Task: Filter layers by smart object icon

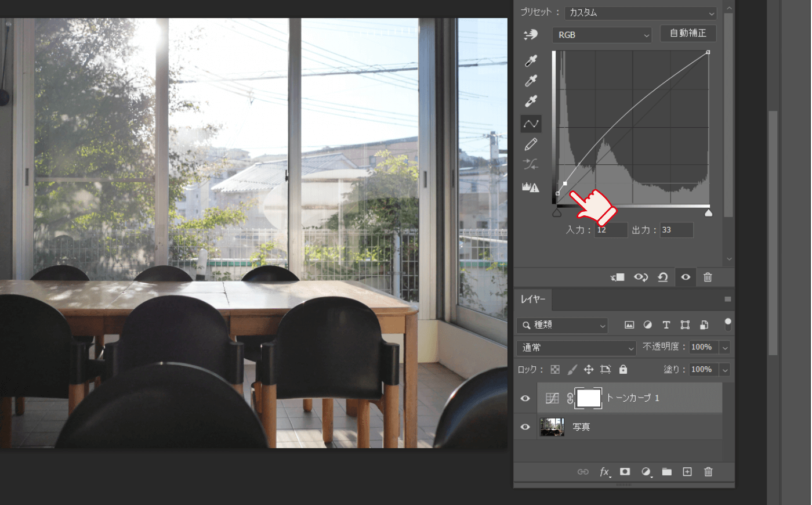Action: coord(704,325)
